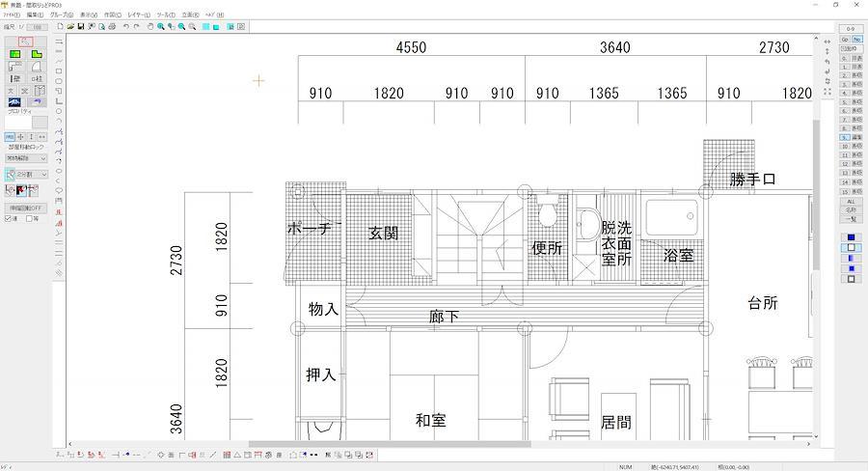
Task: Click the dark blue image icon above プロパティ
Action: tap(14, 102)
